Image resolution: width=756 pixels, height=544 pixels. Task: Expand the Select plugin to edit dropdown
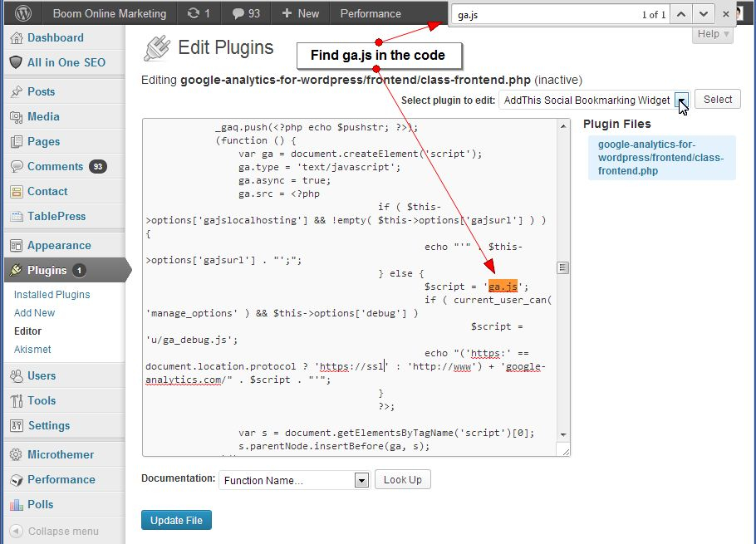pos(681,100)
